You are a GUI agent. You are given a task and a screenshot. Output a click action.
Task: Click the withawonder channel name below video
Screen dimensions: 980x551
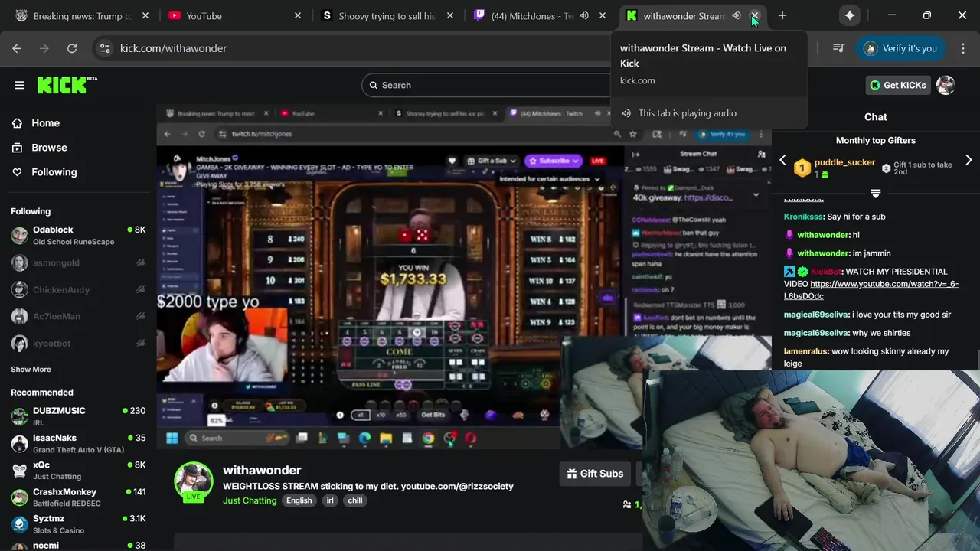coord(262,471)
